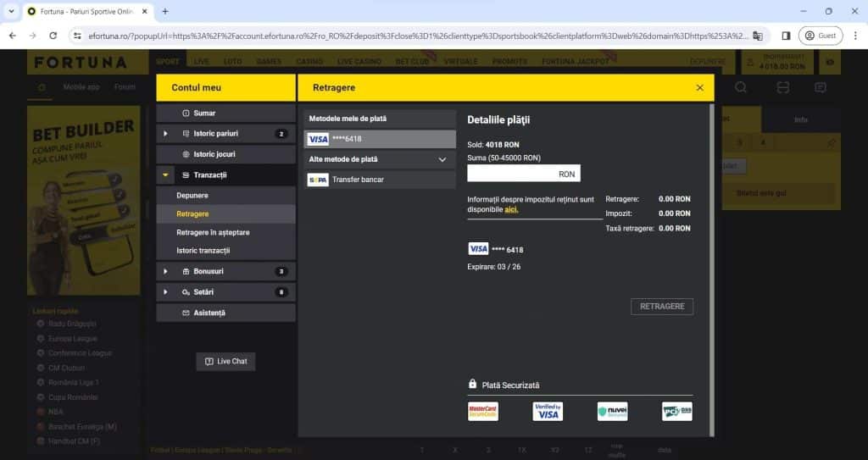Close the Fortuna browser tab
Image resolution: width=868 pixels, height=460 pixels.
pos(145,11)
